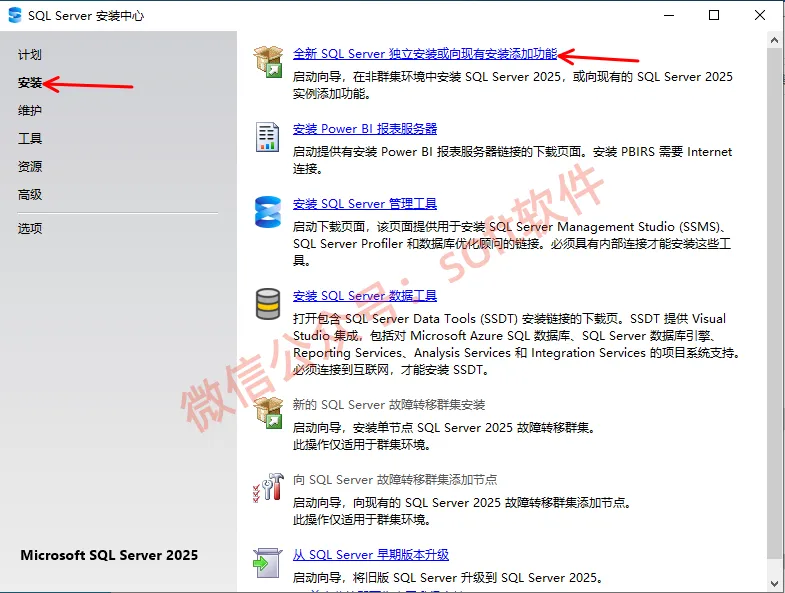Click the SQL Server 安装中心 window title
Viewport: 785px width, 593px height.
(86, 16)
